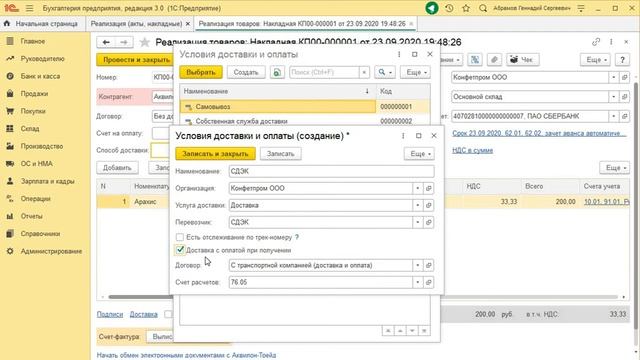This screenshot has height=360, width=640.
Task: Open the main hamburger menu
Action: (x=29, y=8)
